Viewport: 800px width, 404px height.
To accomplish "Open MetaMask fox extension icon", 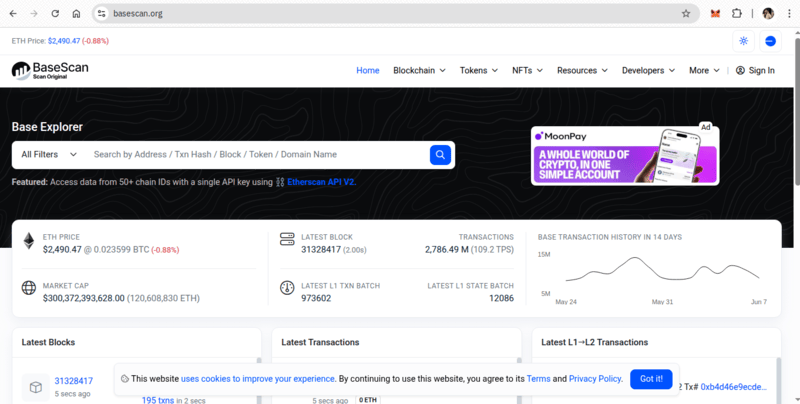I will 715,14.
